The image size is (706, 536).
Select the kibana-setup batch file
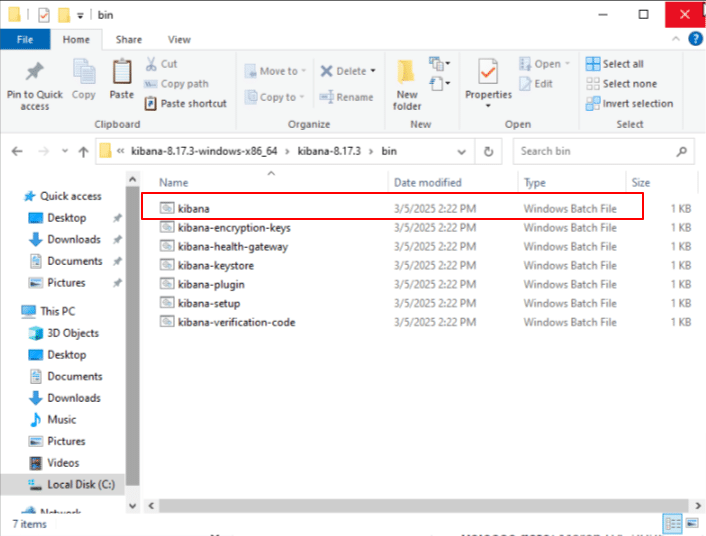tap(208, 303)
